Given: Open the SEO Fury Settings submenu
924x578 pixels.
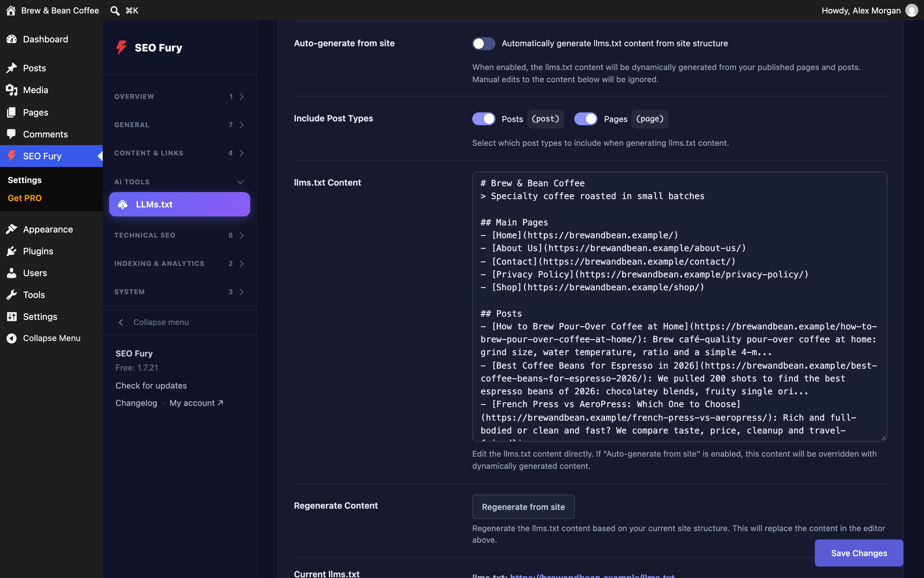Looking at the screenshot, I should click(24, 180).
